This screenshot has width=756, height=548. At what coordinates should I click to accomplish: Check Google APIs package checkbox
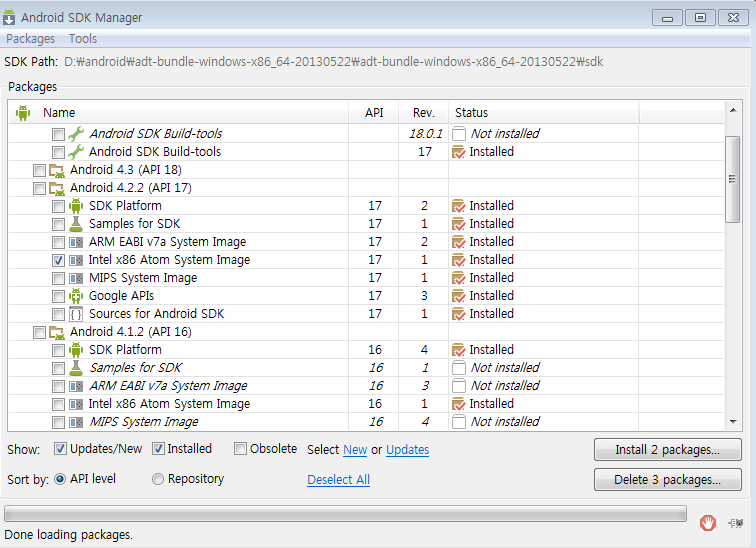click(58, 296)
